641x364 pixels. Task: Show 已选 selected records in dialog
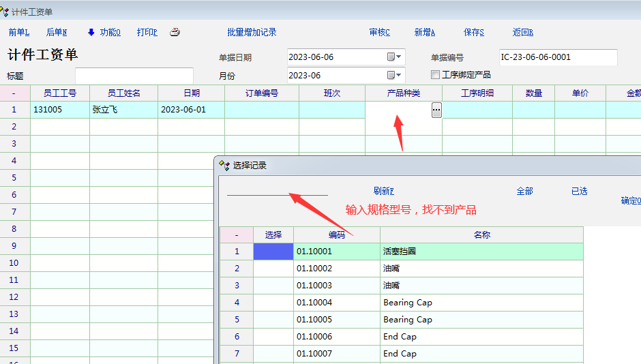tap(579, 192)
